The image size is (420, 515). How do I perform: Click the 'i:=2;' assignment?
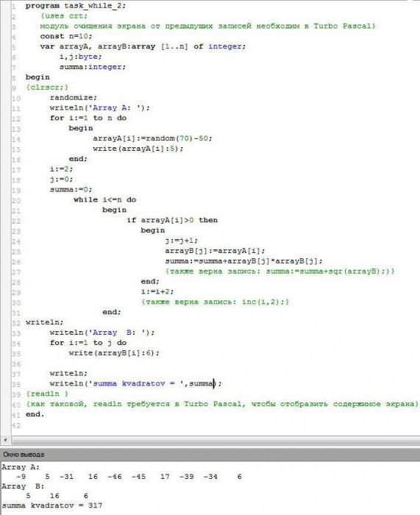tap(61, 168)
